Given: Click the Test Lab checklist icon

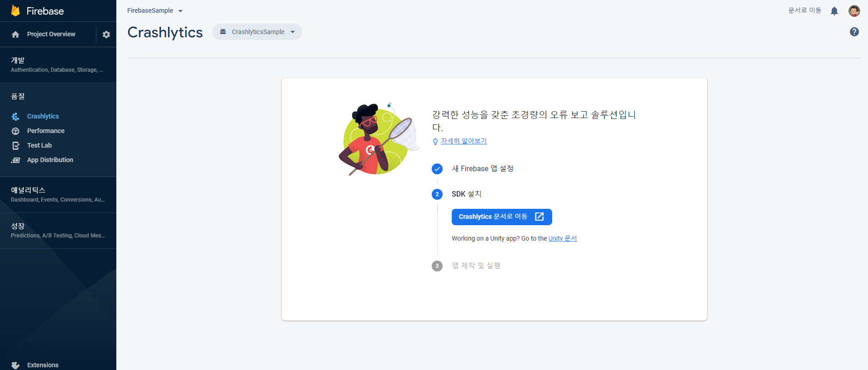Looking at the screenshot, I should [15, 146].
